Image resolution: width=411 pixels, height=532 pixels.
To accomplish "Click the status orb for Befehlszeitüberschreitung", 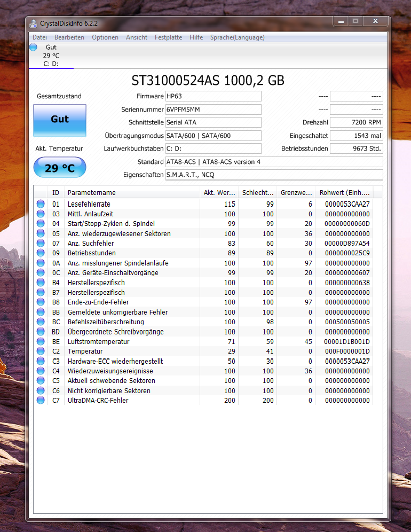I will tap(41, 322).
